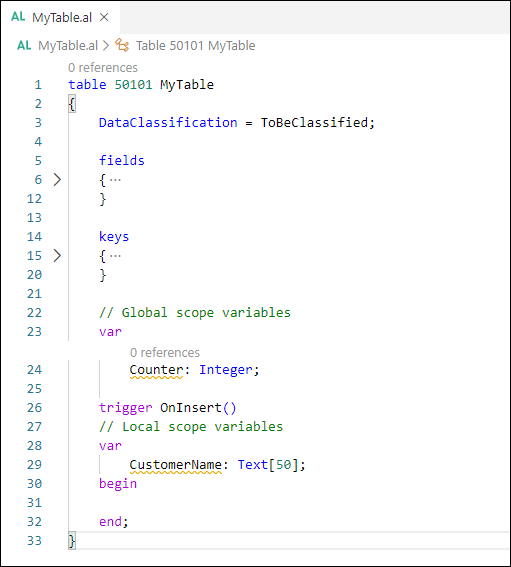
Task: Click line number 26 in the gutter
Action: (x=35, y=408)
